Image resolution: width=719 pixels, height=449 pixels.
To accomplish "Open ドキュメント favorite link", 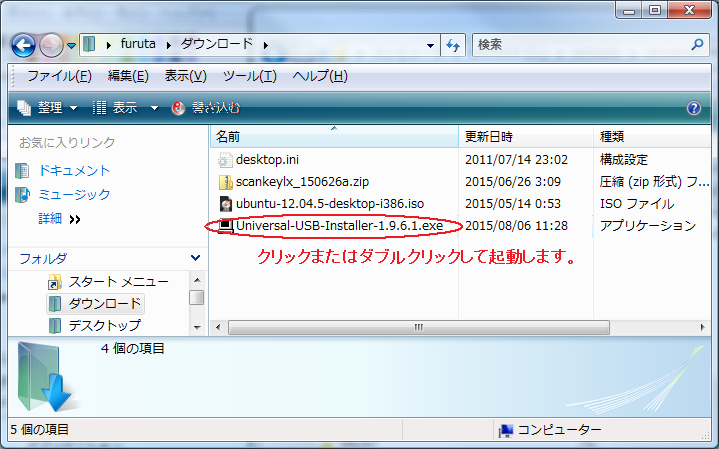I will (74, 171).
